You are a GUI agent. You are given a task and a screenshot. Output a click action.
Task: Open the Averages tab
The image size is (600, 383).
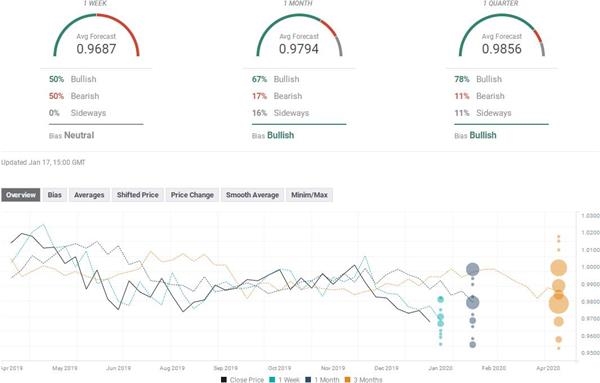(89, 195)
